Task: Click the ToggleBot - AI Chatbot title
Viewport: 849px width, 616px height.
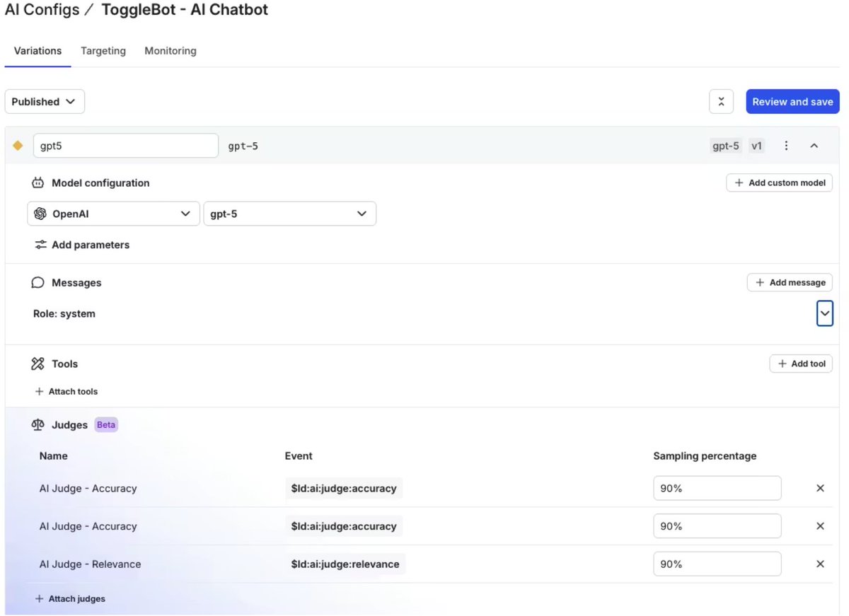Action: 185,11
